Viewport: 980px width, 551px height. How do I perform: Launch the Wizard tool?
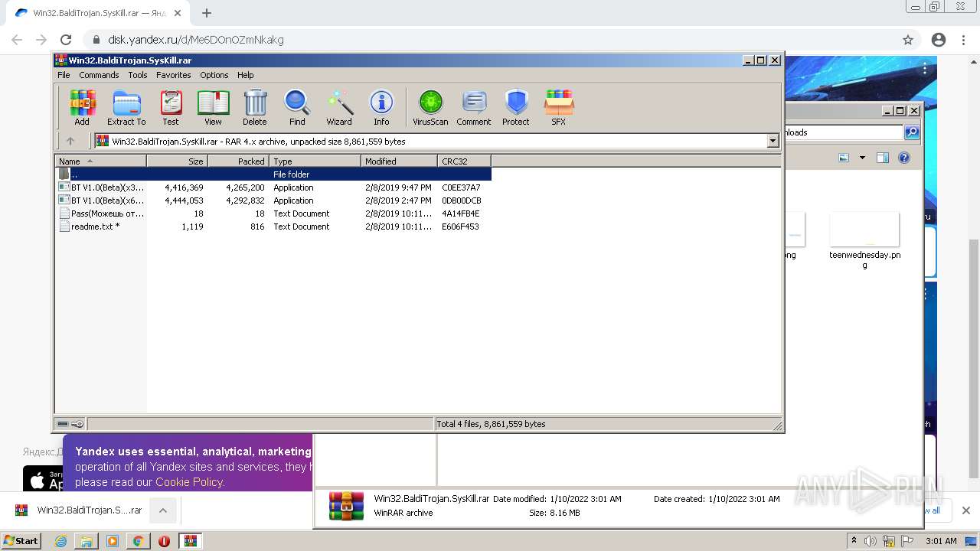pos(339,107)
